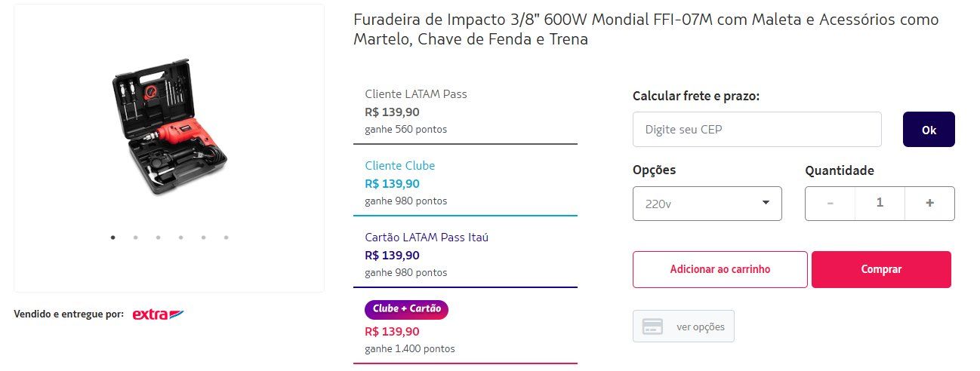The width and height of the screenshot is (980, 371).
Task: Click the credit card icon
Action: [652, 327]
